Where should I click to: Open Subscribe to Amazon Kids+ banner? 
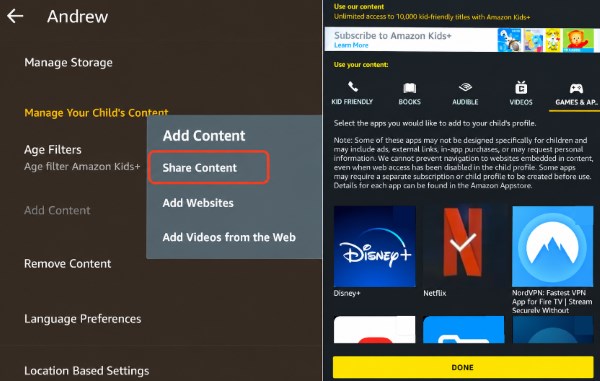pos(462,39)
